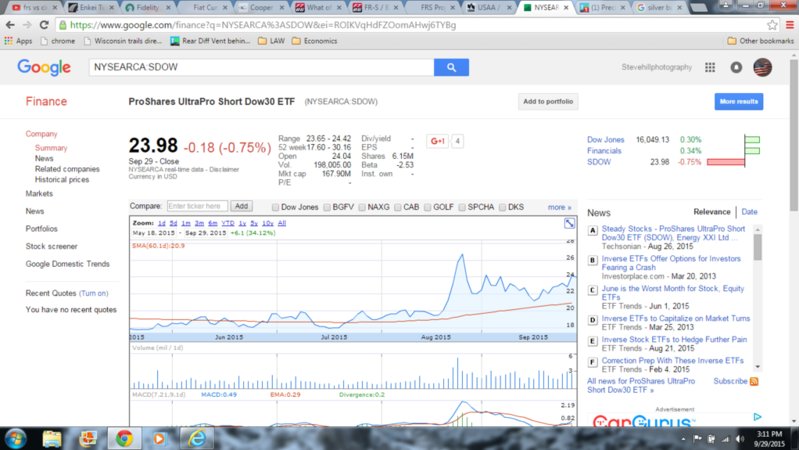Open Chrome from the taskbar
The height and width of the screenshot is (450, 799).
pos(124,438)
